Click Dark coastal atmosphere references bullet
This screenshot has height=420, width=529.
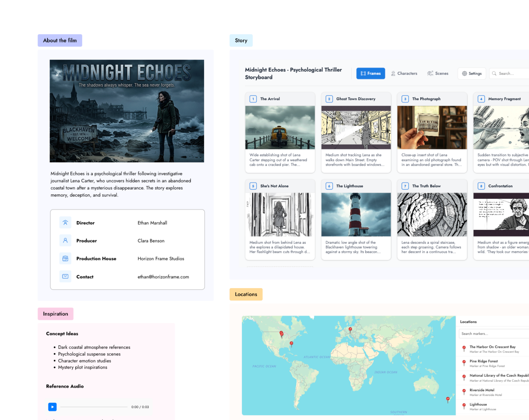point(94,347)
